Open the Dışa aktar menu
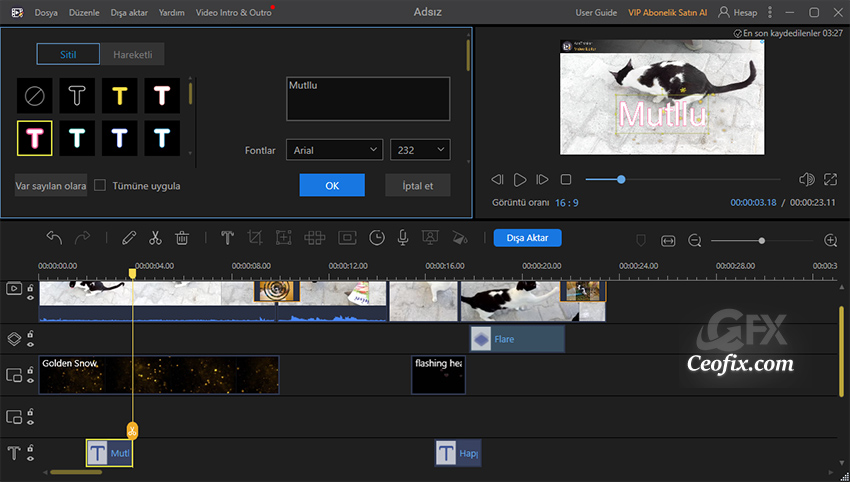 click(129, 12)
